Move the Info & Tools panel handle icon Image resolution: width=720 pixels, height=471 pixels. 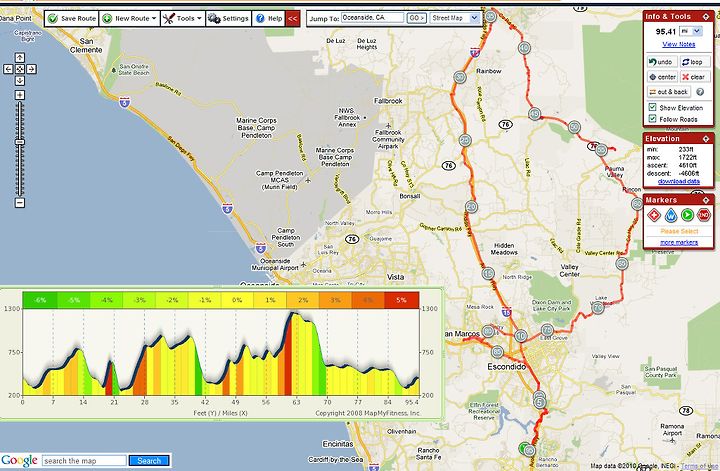click(x=705, y=17)
